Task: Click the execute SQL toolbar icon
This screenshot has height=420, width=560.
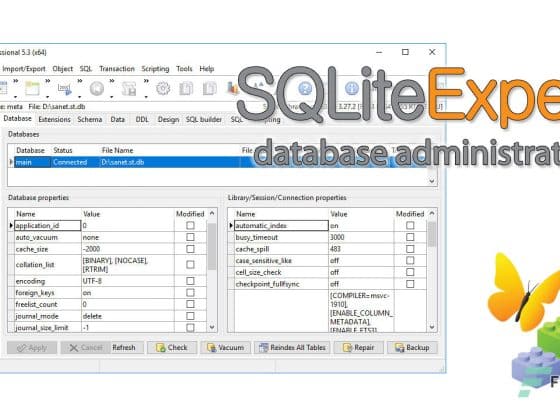Action: (x=65, y=89)
